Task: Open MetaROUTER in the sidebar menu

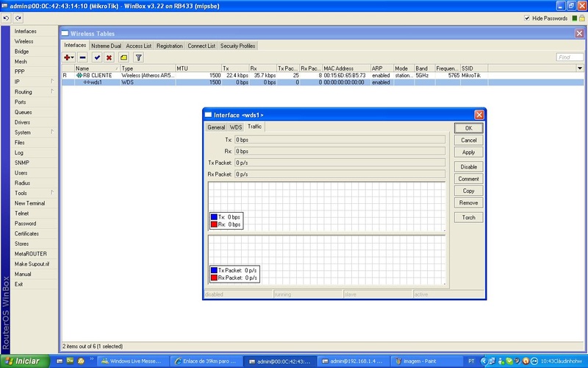Action: pos(31,254)
